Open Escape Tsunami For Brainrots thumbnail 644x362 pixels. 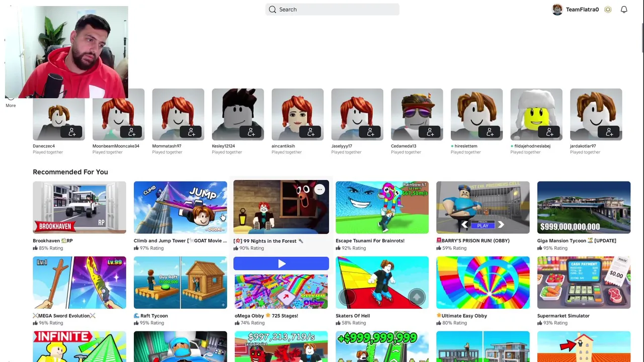pos(382,207)
